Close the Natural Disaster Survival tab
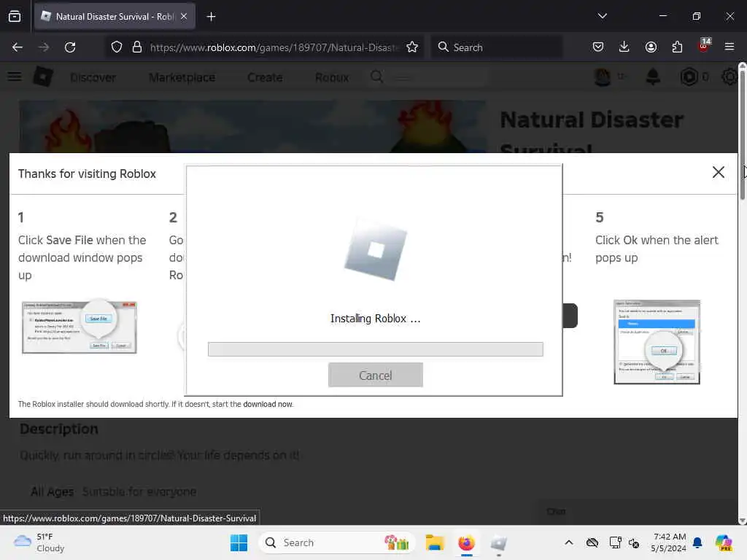 (x=184, y=17)
